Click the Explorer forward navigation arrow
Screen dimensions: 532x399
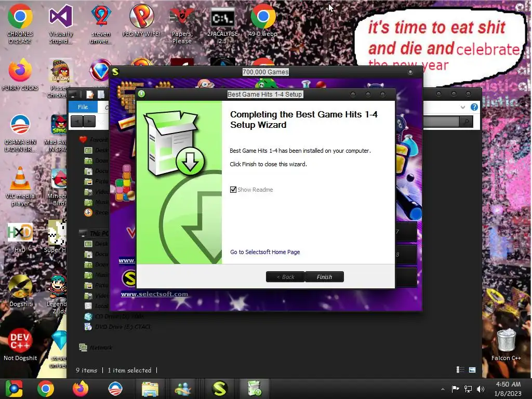89,121
